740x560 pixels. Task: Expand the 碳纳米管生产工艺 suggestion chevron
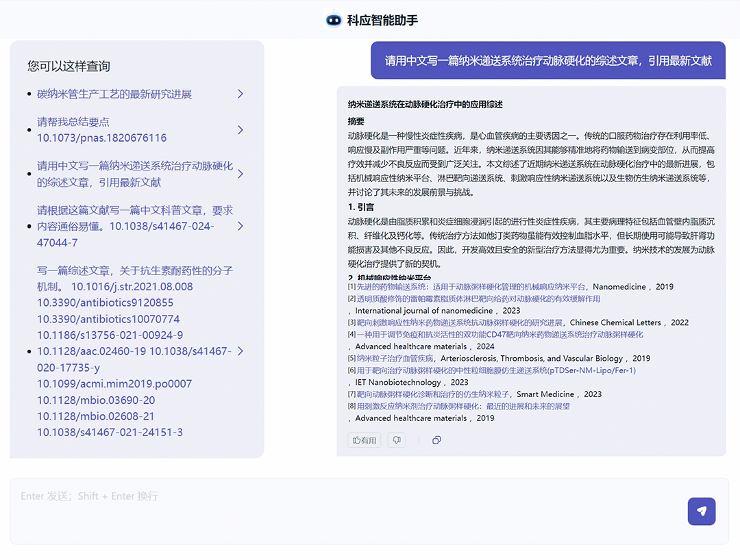pos(240,94)
